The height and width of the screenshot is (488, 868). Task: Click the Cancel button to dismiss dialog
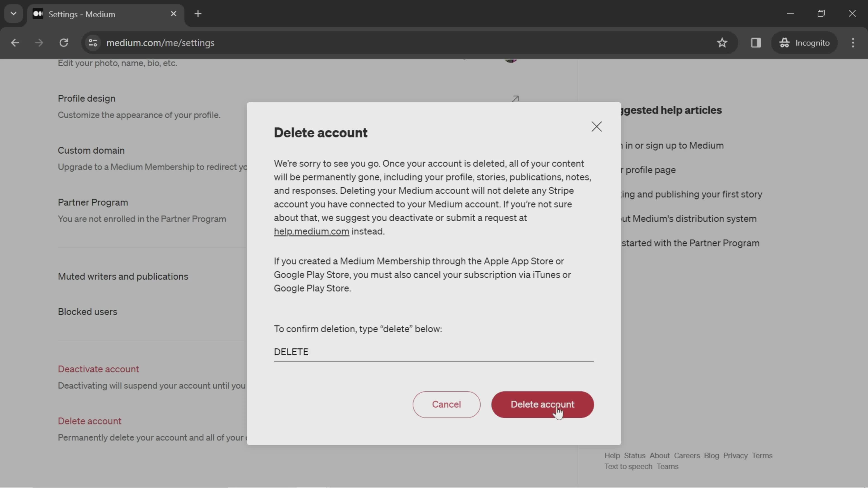coord(446,404)
